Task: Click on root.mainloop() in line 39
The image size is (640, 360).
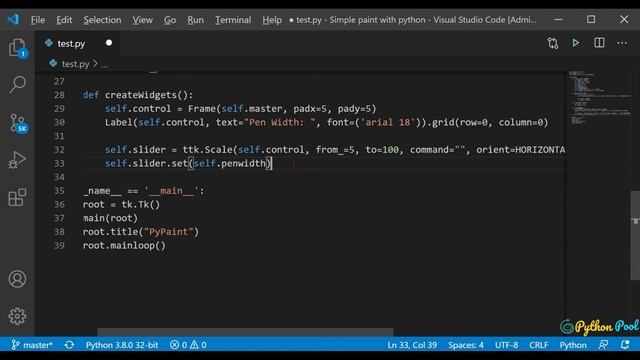Action: pos(124,246)
